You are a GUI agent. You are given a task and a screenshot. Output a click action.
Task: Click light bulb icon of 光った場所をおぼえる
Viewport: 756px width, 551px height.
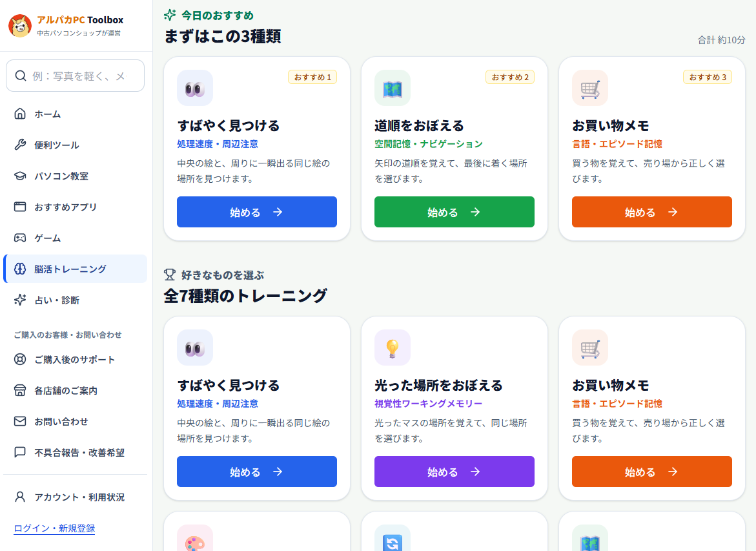(x=393, y=348)
